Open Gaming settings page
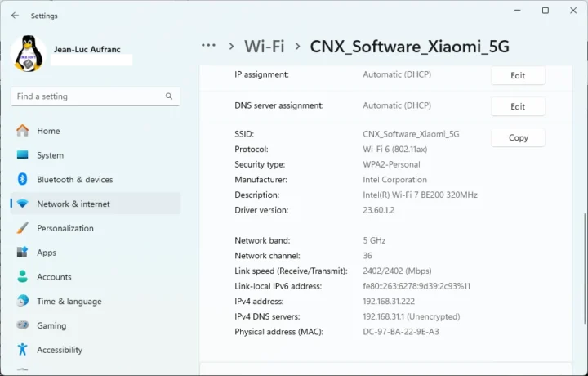588x376 pixels. click(x=96, y=325)
